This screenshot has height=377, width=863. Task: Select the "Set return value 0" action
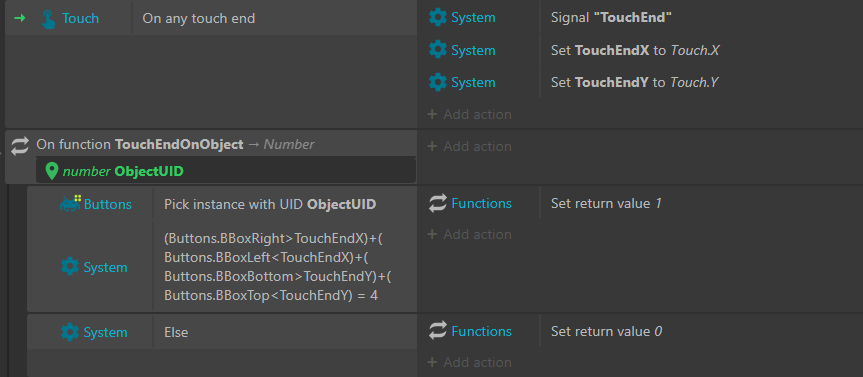point(606,331)
